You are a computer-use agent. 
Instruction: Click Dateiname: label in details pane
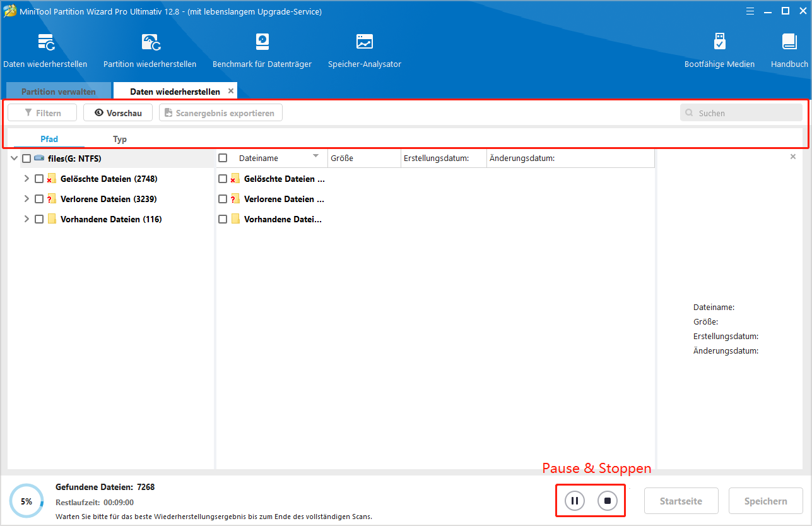714,308
